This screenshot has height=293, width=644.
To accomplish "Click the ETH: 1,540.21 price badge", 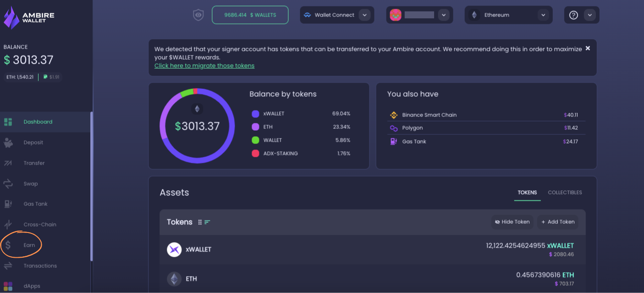I will click(20, 77).
